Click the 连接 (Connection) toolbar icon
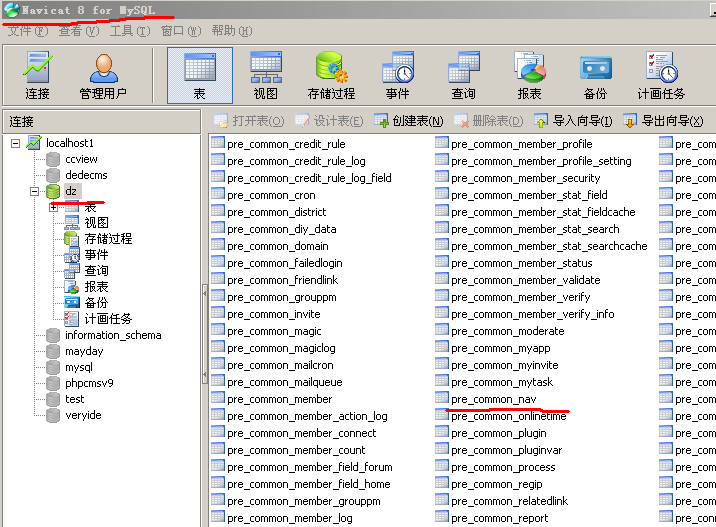The image size is (716, 527). 37,76
